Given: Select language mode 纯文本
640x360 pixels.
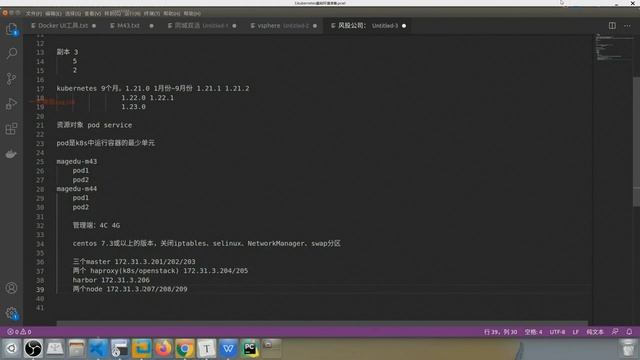Looking at the screenshot, I should [x=595, y=332].
